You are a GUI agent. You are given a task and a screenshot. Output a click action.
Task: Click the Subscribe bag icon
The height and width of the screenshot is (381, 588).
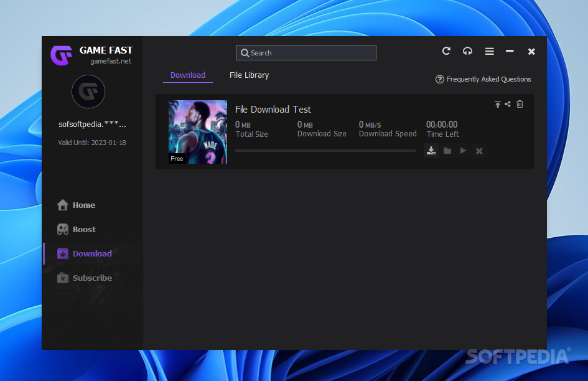pos(63,278)
